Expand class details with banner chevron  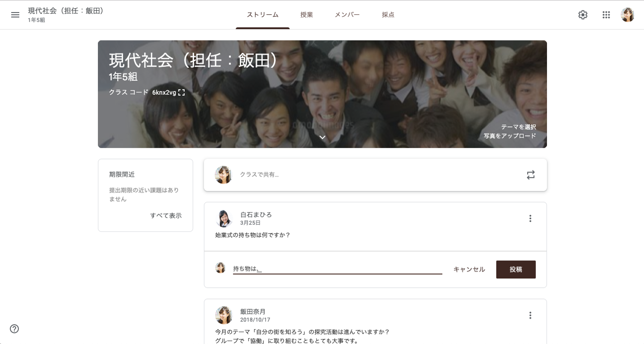(322, 137)
